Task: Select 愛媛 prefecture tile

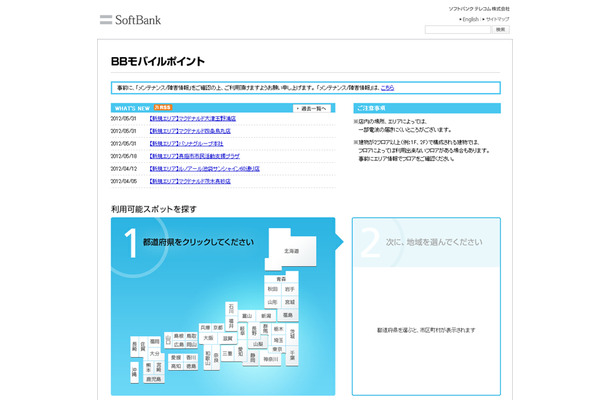Action: click(x=176, y=358)
